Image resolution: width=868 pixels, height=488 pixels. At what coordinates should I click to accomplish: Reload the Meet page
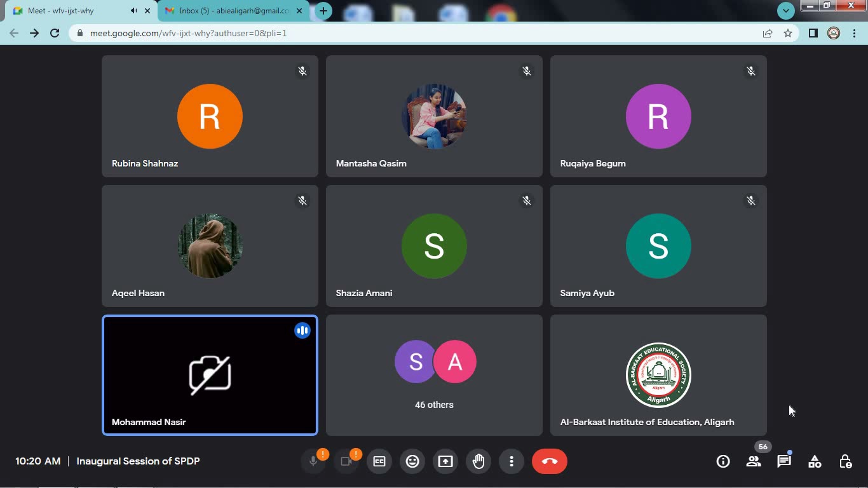55,33
